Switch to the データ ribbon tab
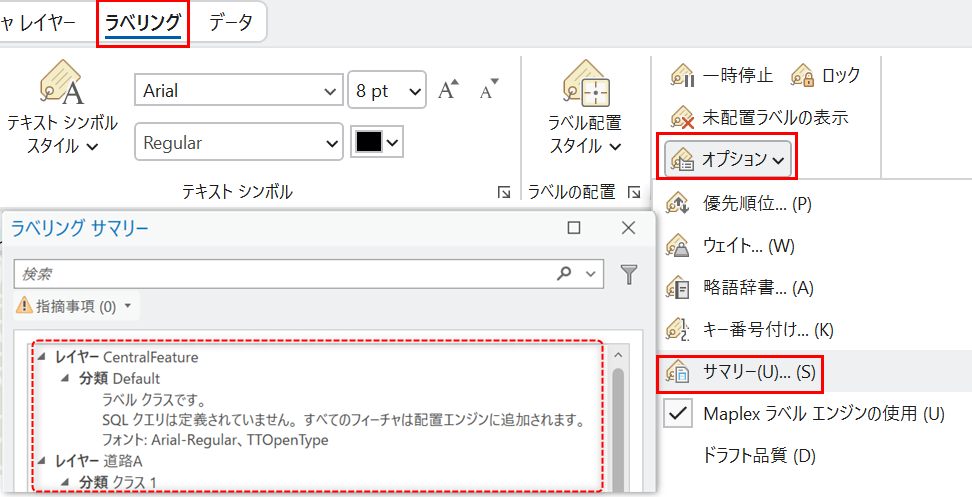This screenshot has width=972, height=497. click(x=230, y=23)
